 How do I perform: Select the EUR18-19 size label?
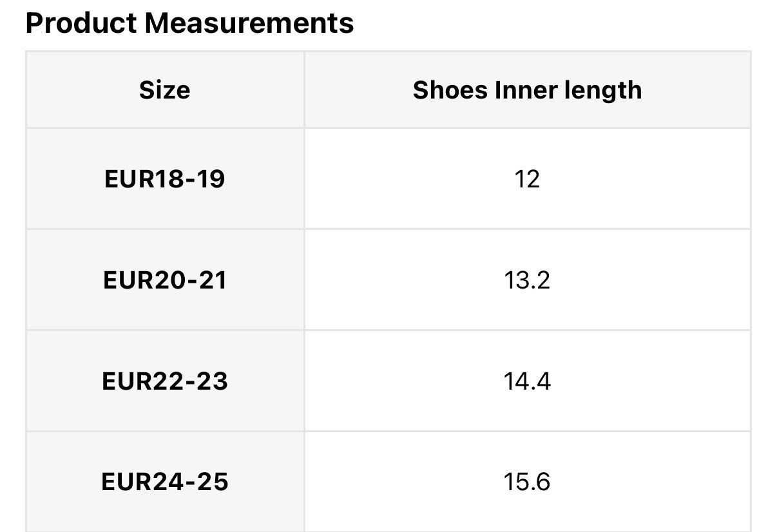164,179
